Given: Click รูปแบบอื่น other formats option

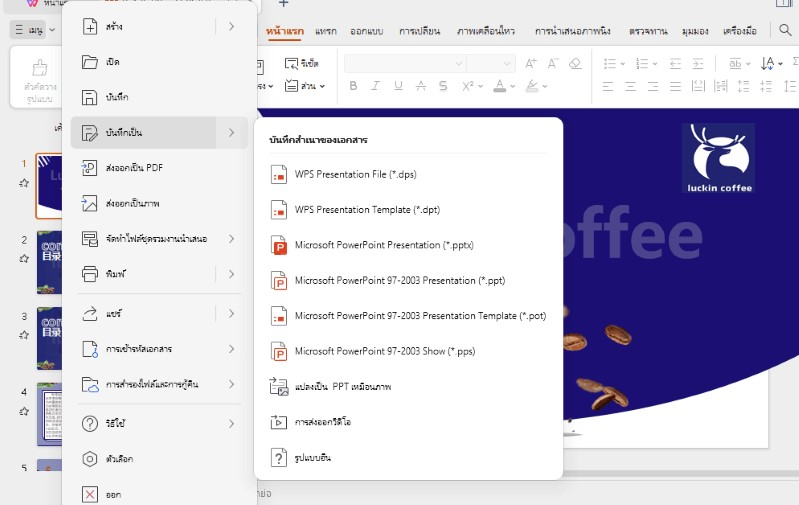Looking at the screenshot, I should pos(409,458).
